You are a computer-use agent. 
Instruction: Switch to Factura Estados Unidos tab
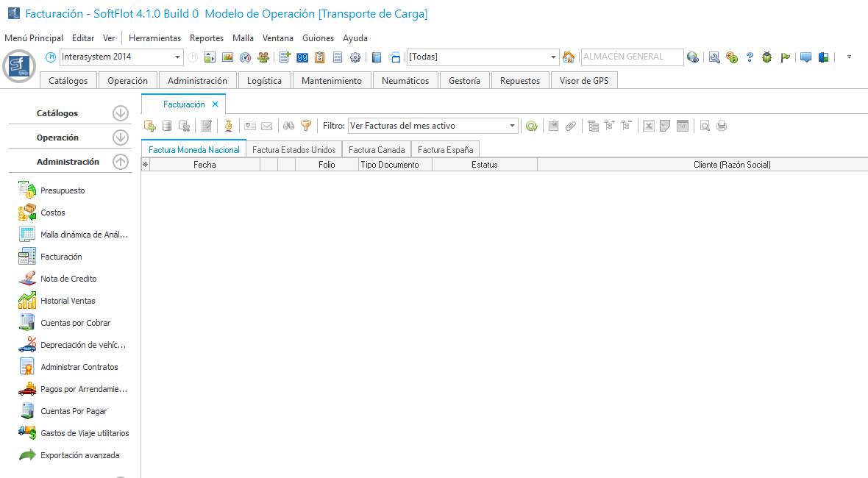coord(294,149)
